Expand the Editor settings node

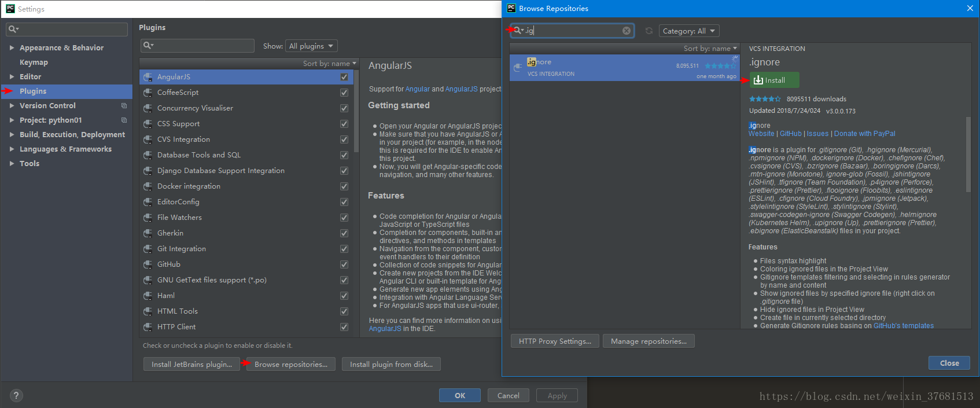click(x=12, y=77)
